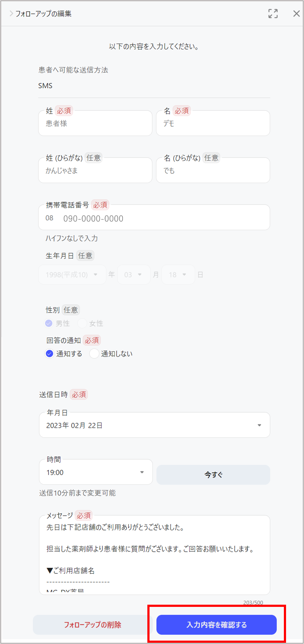This screenshot has height=644, width=304.
Task: Click the 姓 surname input field
Action: tap(95, 123)
